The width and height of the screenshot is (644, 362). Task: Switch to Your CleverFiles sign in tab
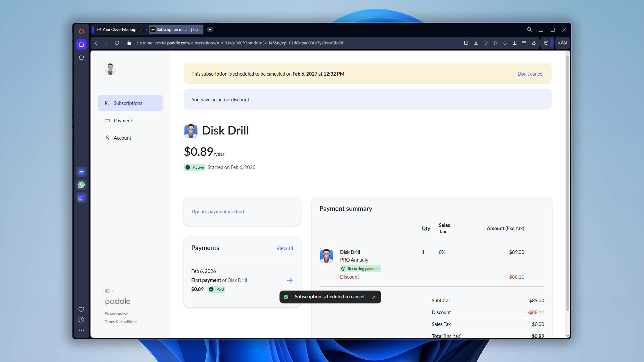(x=122, y=30)
